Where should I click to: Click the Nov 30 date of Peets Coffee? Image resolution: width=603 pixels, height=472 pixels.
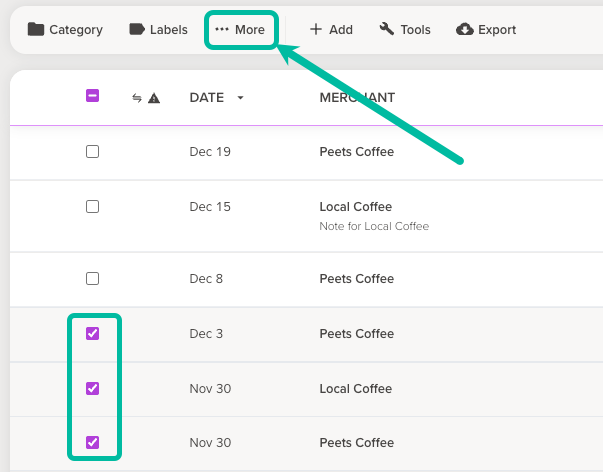click(210, 442)
